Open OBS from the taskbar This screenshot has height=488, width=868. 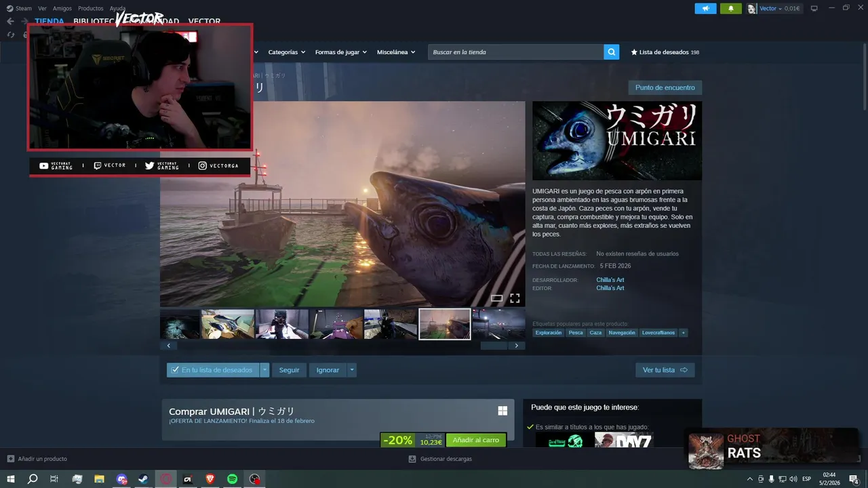click(254, 479)
